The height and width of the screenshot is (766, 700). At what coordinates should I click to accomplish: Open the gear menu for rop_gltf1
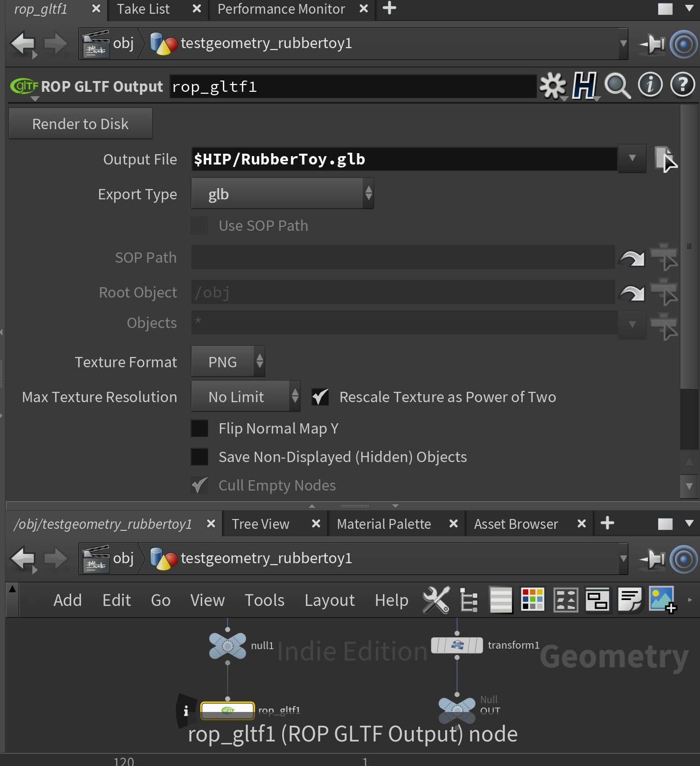pyautogui.click(x=553, y=86)
